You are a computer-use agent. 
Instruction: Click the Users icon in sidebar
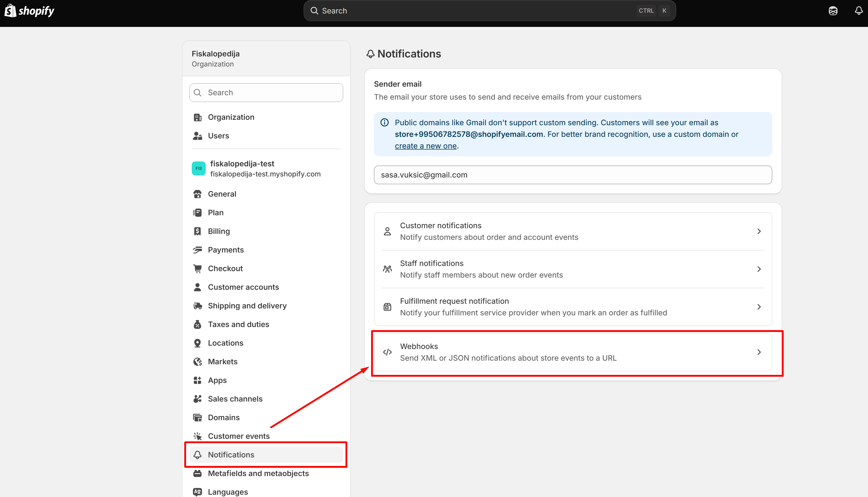[197, 136]
